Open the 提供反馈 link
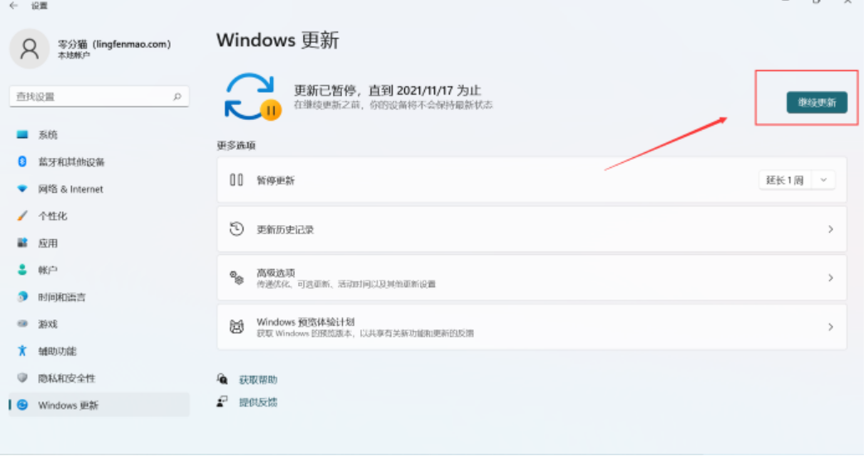Viewport: 868px width, 456px height. point(258,402)
